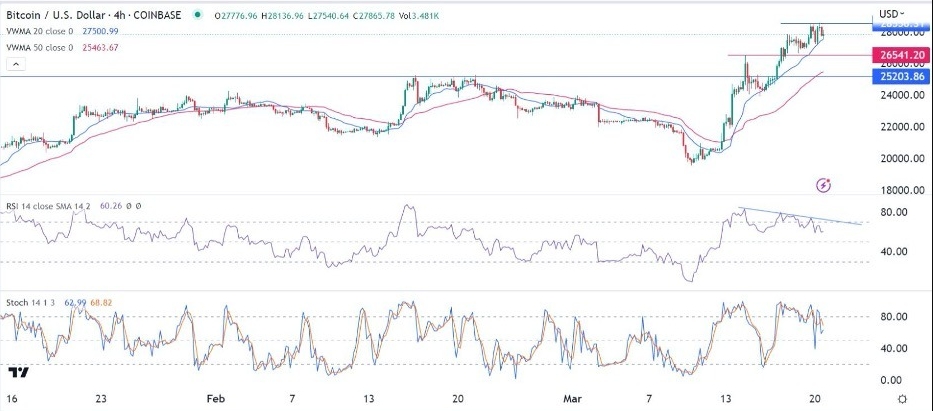Open chart settings via the gear icon

pyautogui.click(x=902, y=399)
